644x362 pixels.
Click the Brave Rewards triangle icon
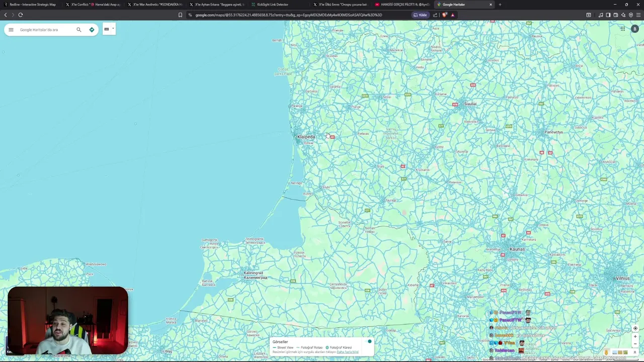point(452,15)
